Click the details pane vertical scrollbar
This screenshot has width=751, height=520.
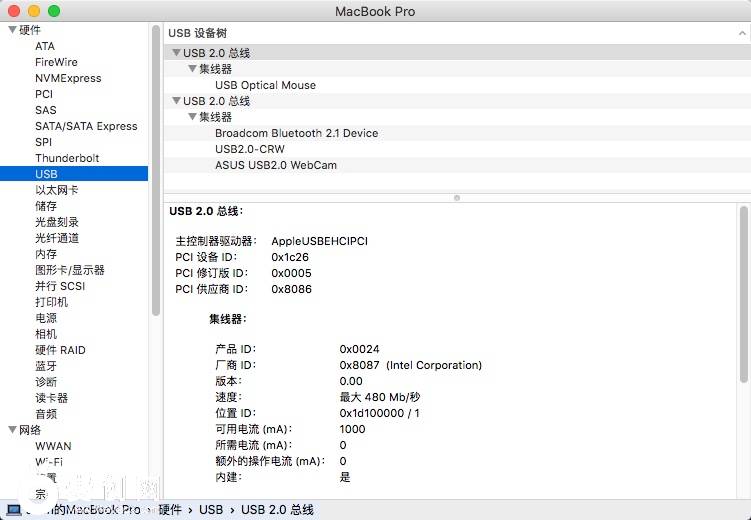pos(743,295)
